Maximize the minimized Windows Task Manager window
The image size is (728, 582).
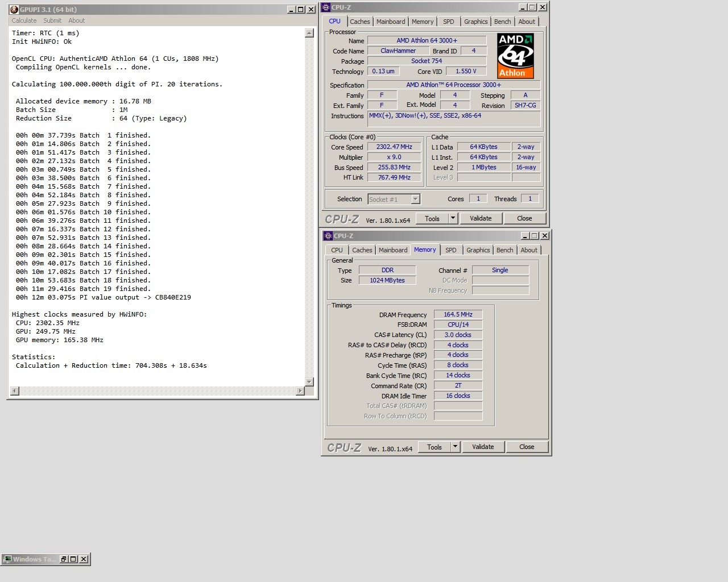(73, 559)
